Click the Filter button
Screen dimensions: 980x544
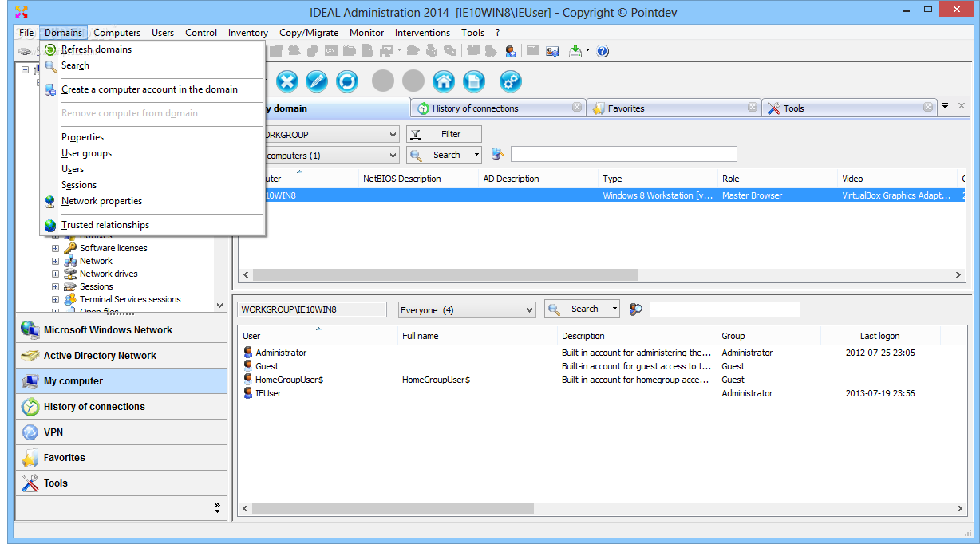click(x=444, y=134)
